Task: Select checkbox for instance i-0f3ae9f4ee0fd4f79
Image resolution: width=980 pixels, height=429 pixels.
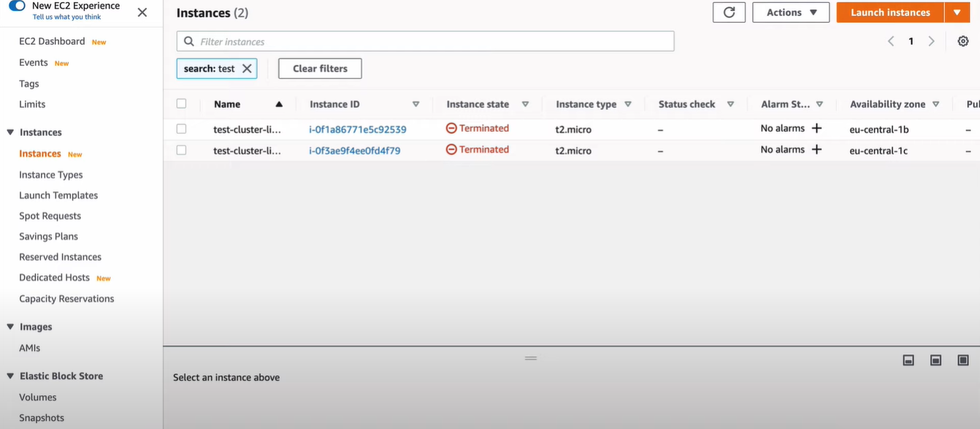Action: click(181, 150)
